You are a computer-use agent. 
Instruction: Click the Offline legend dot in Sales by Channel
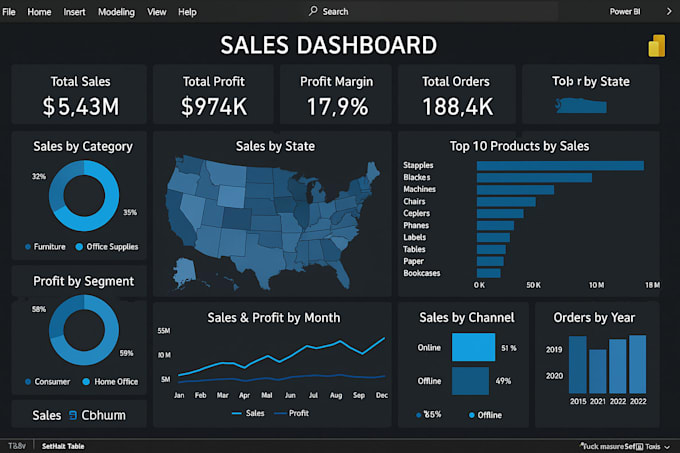pos(471,415)
